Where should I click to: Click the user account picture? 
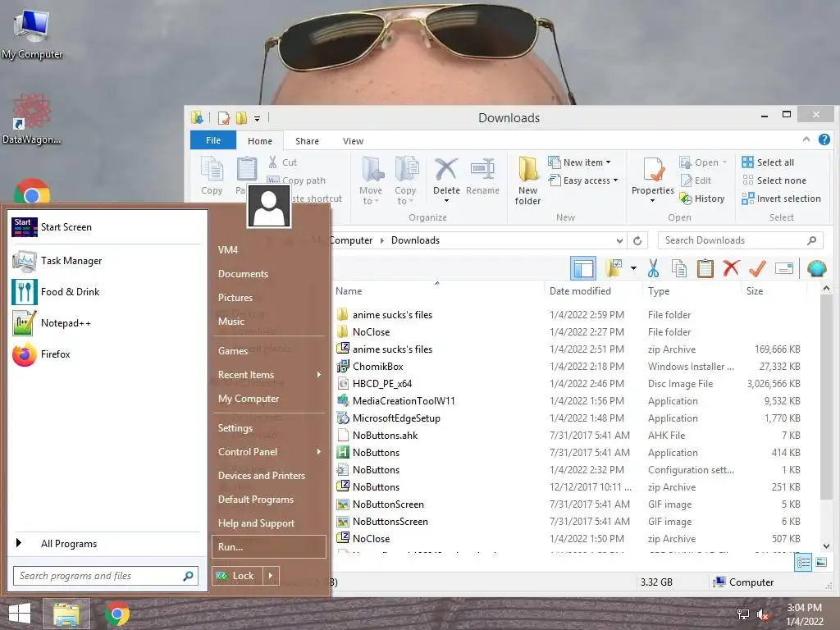269,206
